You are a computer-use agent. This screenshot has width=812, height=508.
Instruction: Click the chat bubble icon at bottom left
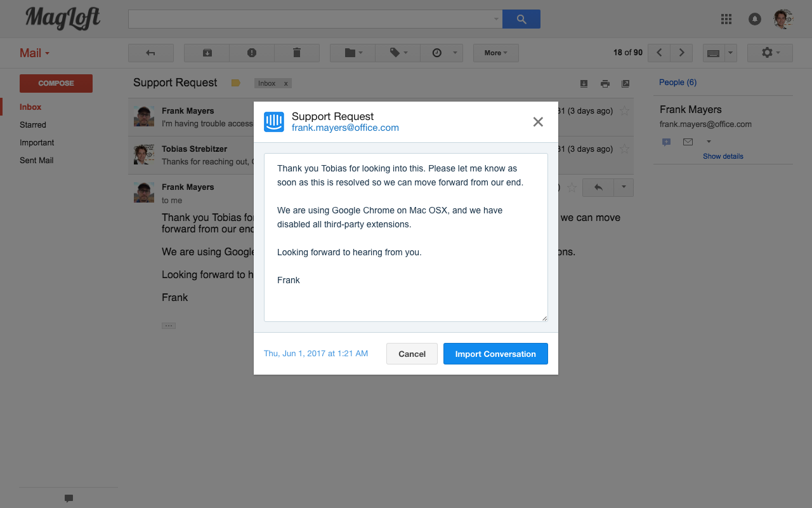click(69, 498)
